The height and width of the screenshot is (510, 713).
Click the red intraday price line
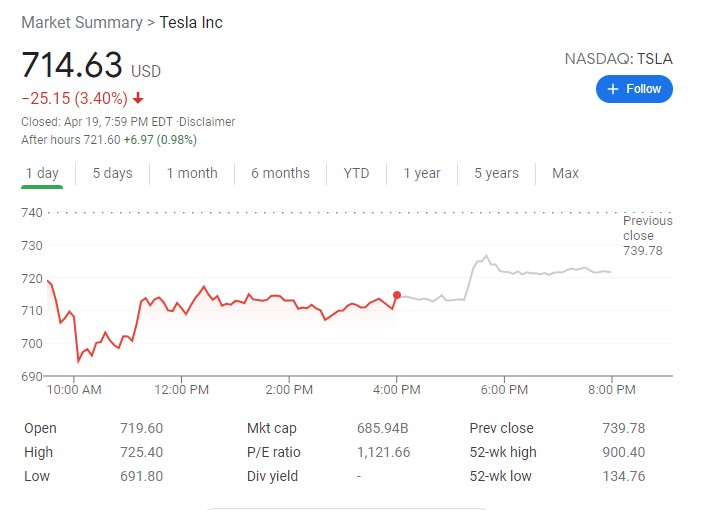click(250, 299)
